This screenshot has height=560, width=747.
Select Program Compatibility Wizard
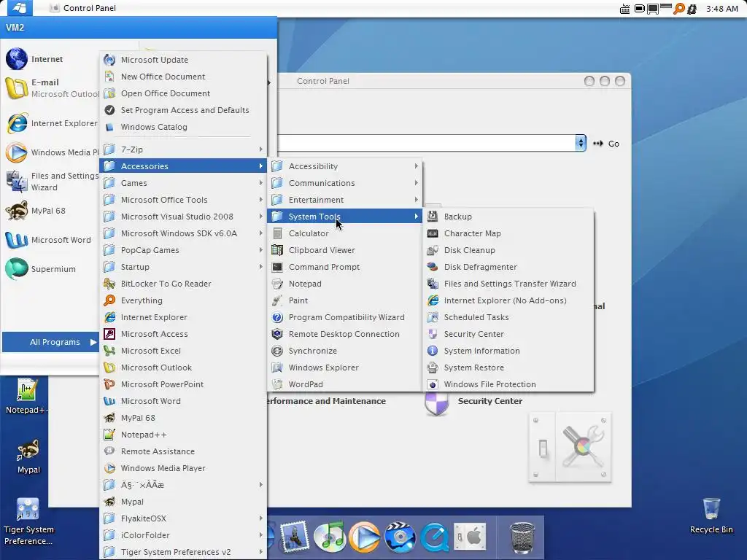point(344,317)
